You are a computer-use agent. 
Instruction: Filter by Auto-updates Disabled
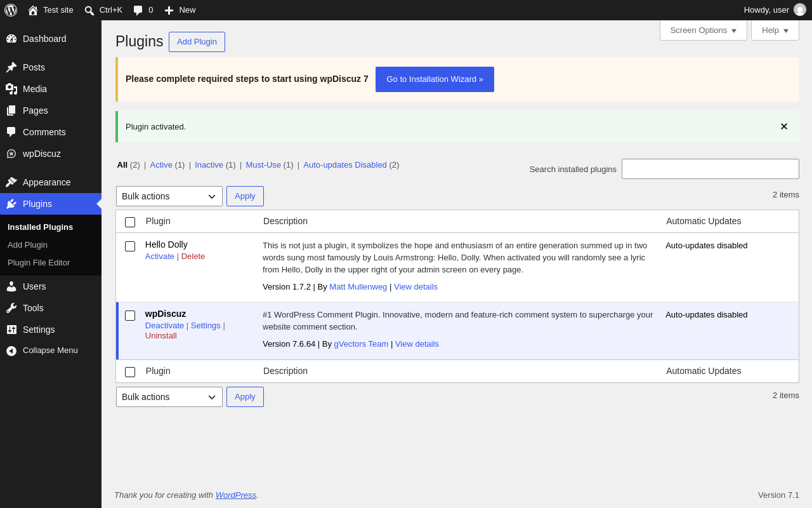[x=345, y=165]
